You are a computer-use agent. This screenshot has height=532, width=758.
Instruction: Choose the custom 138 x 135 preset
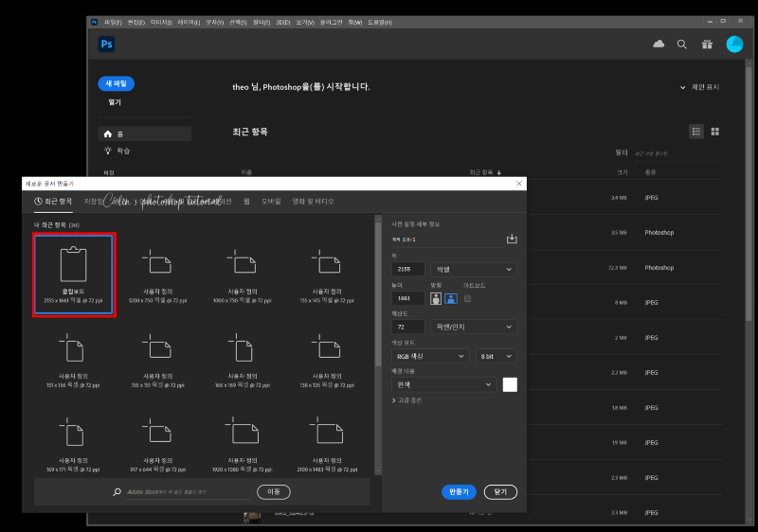pyautogui.click(x=327, y=360)
